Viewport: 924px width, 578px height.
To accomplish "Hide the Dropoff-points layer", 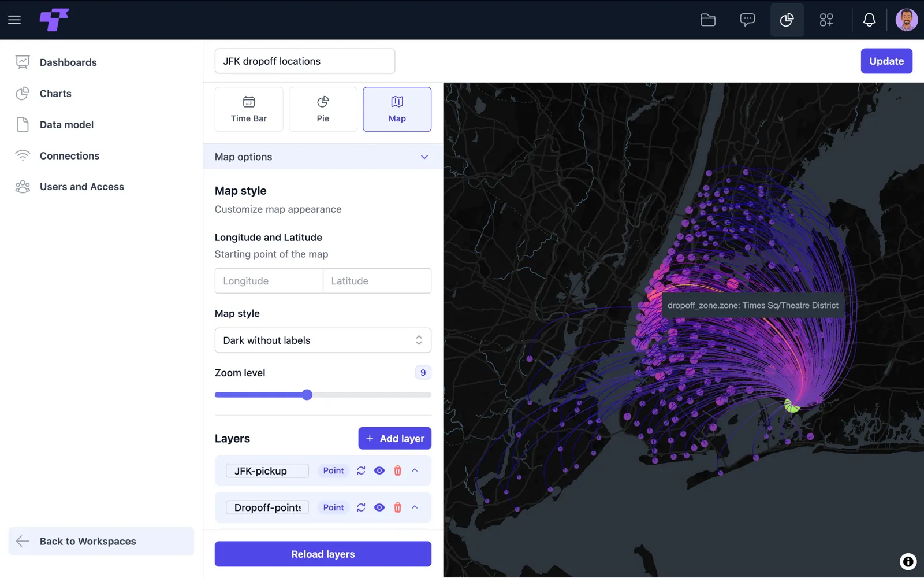I will coord(379,507).
